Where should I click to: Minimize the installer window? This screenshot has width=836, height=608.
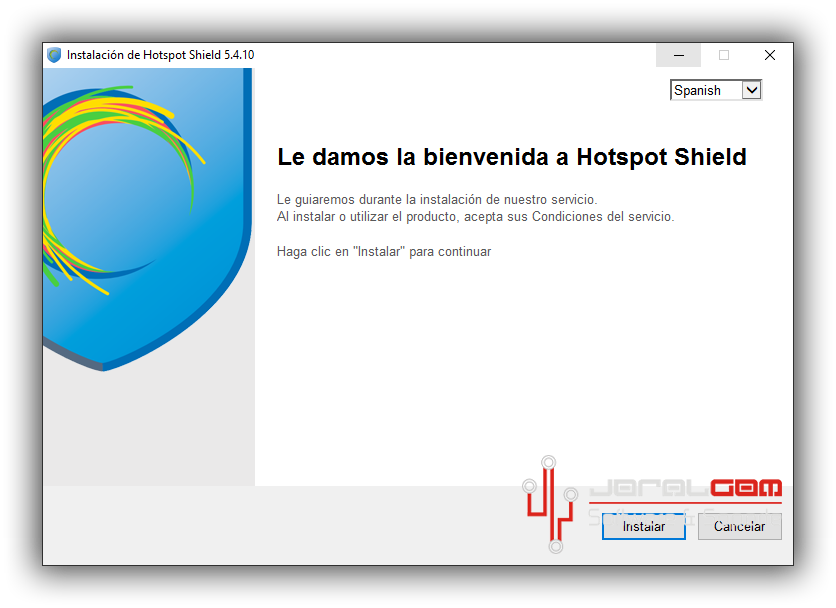(x=678, y=55)
